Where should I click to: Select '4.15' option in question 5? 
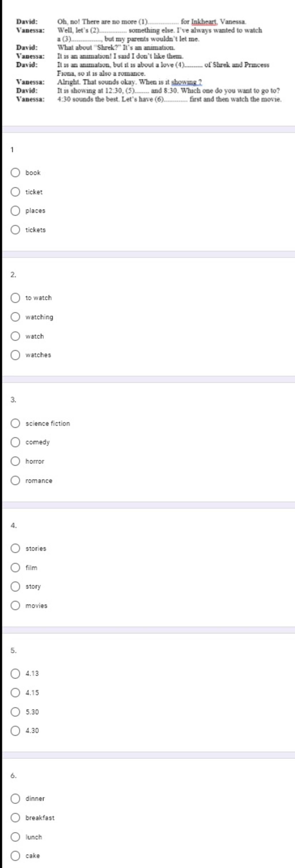click(x=15, y=693)
